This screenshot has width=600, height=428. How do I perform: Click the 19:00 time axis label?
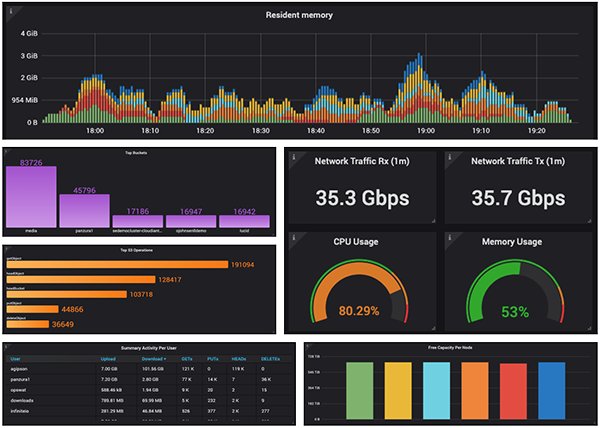(x=426, y=131)
